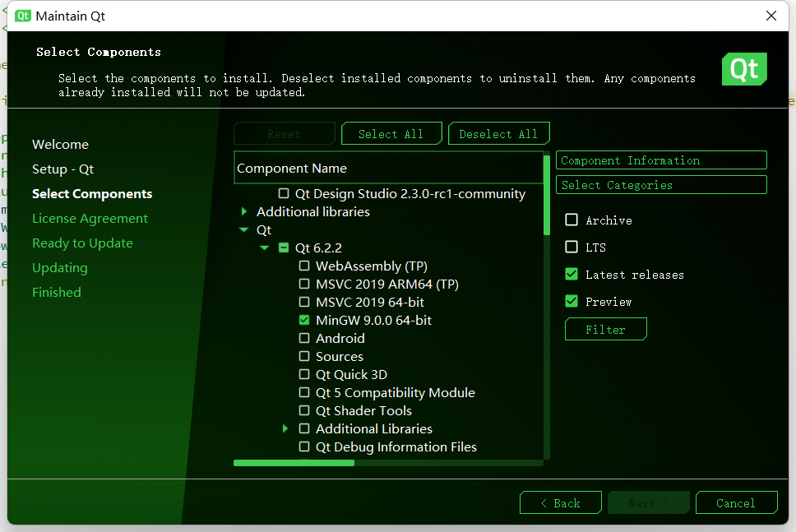Image resolution: width=796 pixels, height=532 pixels.
Task: Check Qt 5 Compatibility Module
Action: (x=304, y=392)
